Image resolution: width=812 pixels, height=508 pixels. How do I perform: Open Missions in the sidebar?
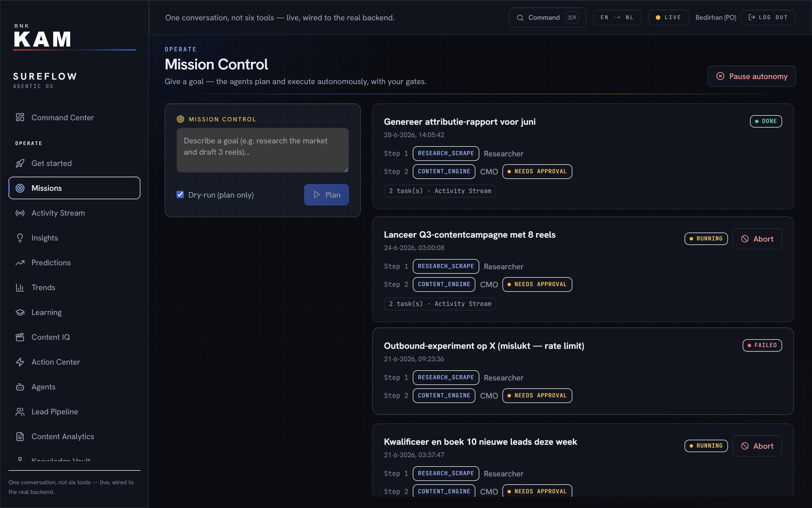[74, 188]
